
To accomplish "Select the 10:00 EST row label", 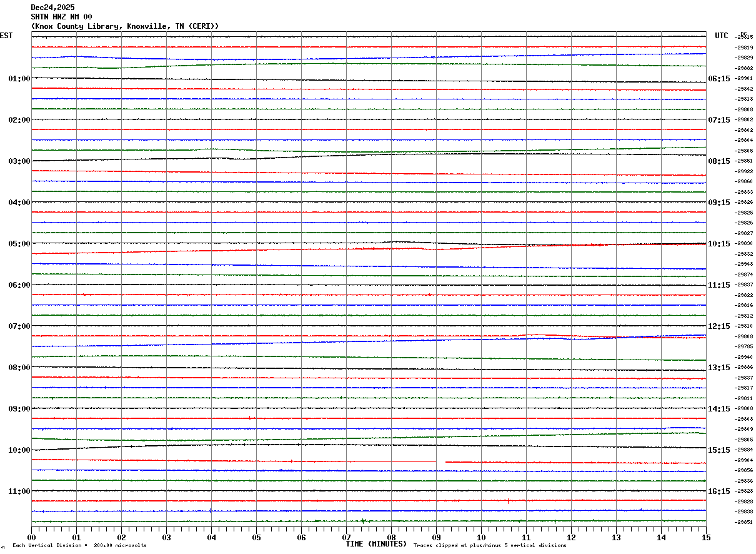I will pos(19,450).
